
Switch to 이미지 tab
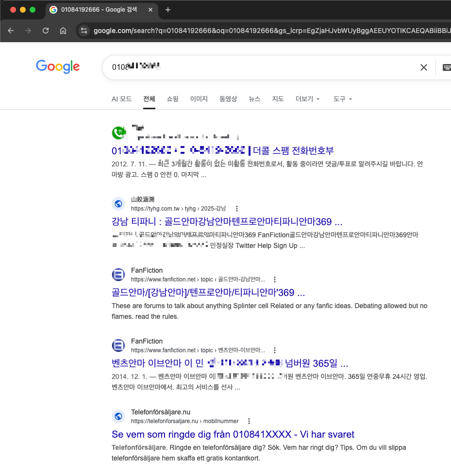pyautogui.click(x=199, y=99)
